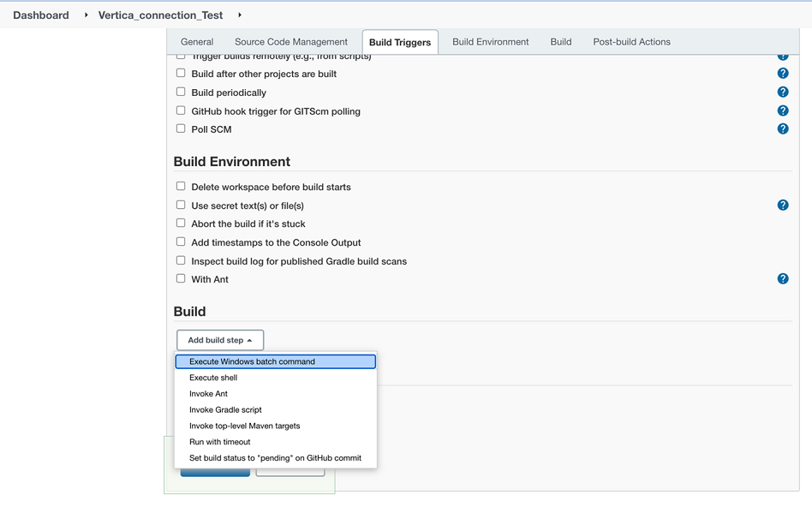Screen dimensions: 812x507
Task: Open help for Build periodically
Action: (783, 92)
